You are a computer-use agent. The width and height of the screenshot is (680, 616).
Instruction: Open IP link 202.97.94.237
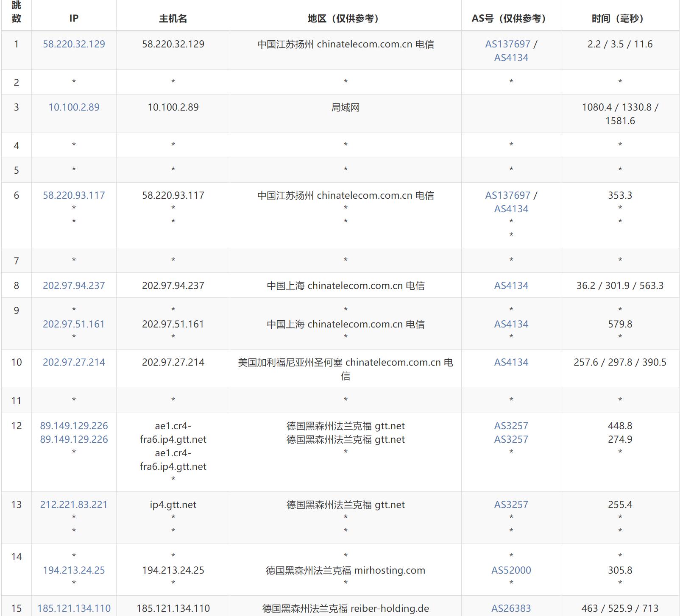tap(74, 286)
